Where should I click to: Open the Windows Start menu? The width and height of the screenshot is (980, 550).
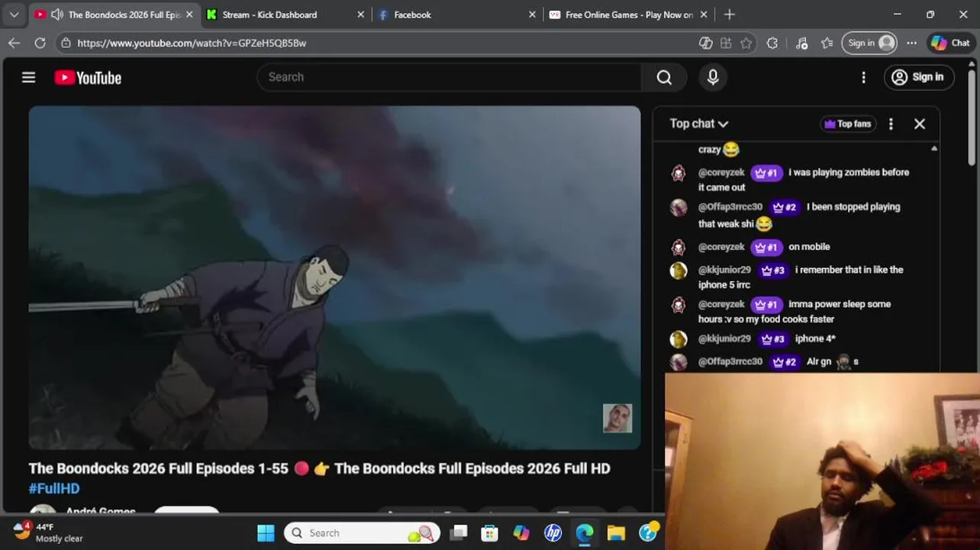coord(266,532)
